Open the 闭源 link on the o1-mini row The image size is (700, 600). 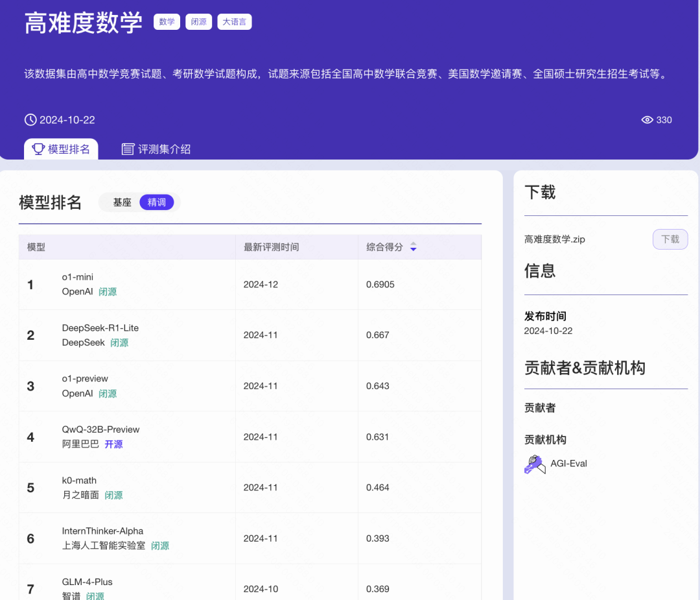[108, 291]
